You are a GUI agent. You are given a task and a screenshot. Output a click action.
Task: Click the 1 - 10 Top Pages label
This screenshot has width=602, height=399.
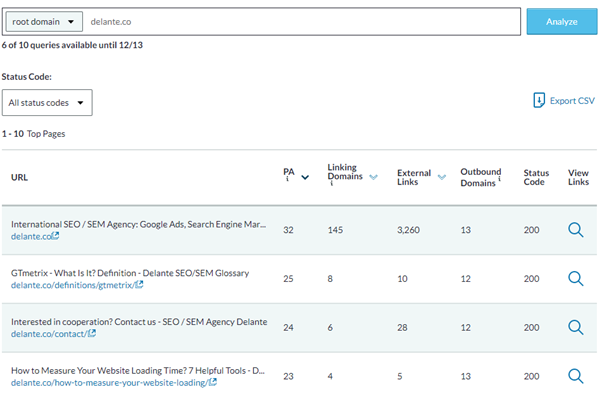[x=33, y=134]
